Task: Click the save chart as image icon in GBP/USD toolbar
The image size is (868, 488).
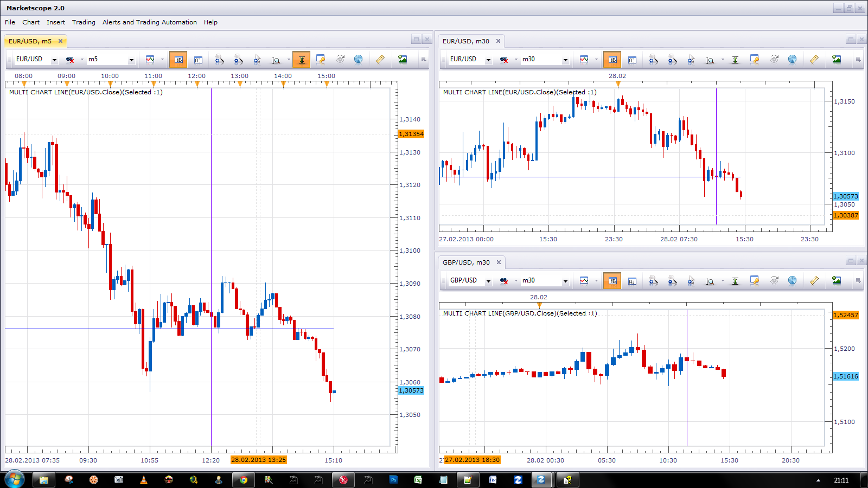Action: (x=837, y=280)
